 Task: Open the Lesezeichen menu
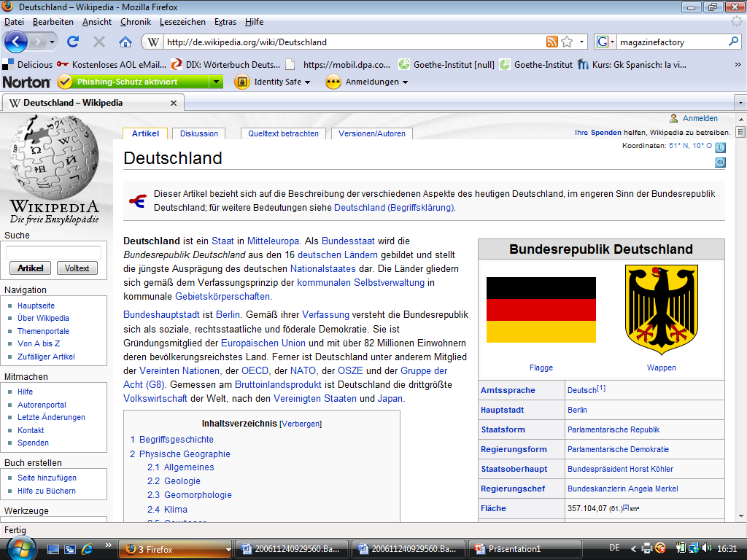coord(182,22)
